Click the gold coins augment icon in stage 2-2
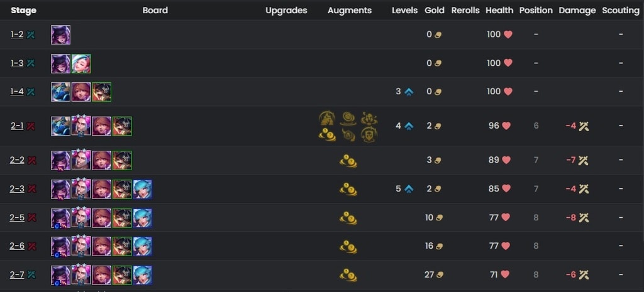 point(348,161)
